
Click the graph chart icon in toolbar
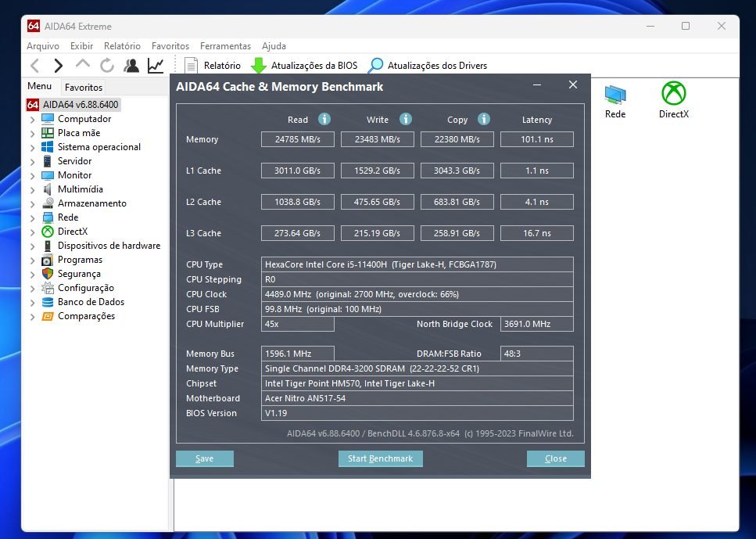156,66
